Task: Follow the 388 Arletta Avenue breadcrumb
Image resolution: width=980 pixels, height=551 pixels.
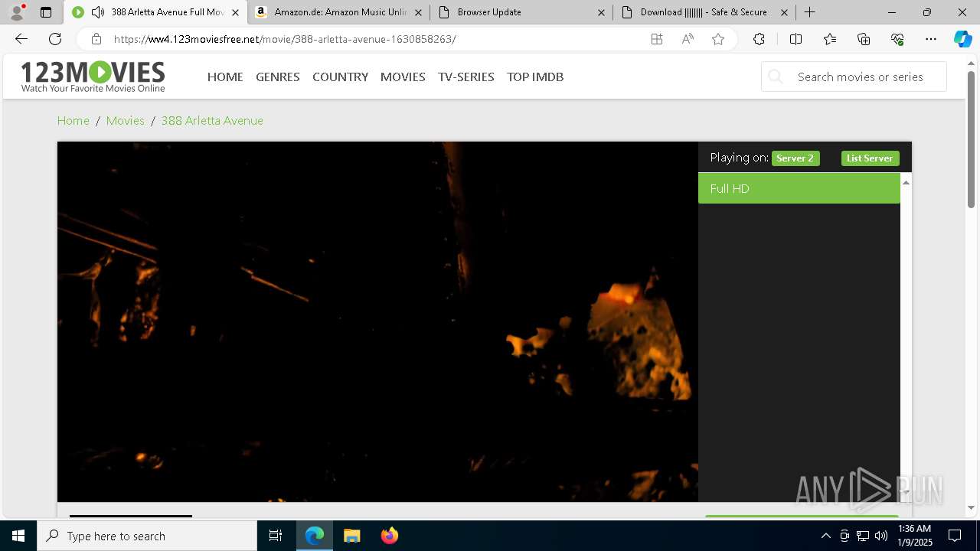Action: [x=212, y=120]
